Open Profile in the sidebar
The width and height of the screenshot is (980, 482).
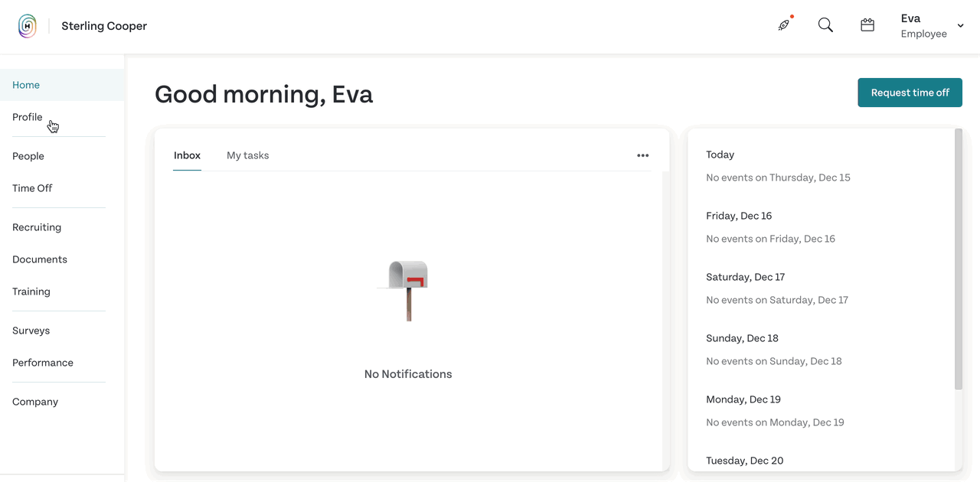tap(28, 117)
